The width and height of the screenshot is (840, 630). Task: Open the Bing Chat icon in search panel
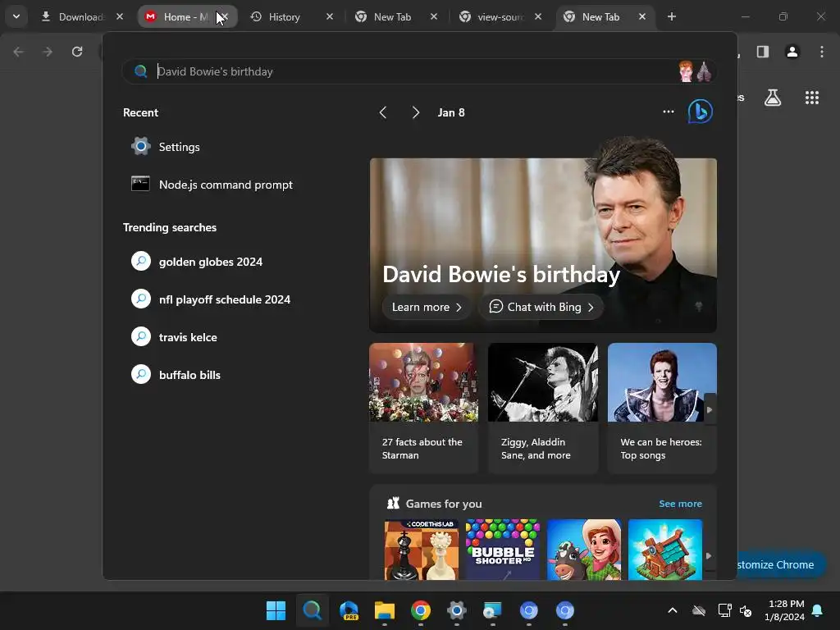(701, 112)
